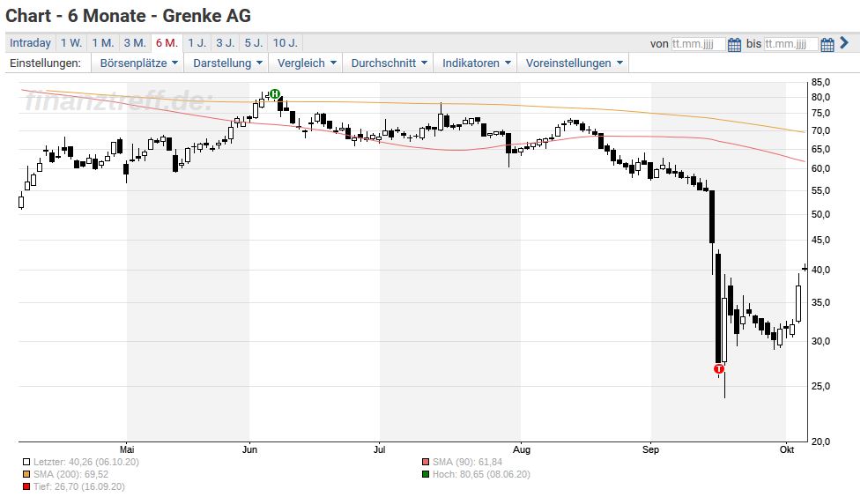Click the 40,0 price axis label
868x497 pixels.
pos(821,270)
